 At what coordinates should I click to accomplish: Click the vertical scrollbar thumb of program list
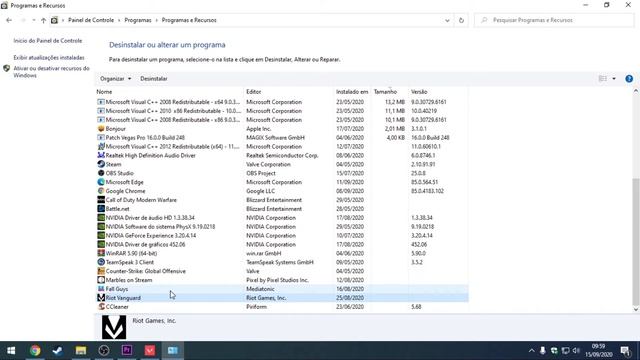636,242
